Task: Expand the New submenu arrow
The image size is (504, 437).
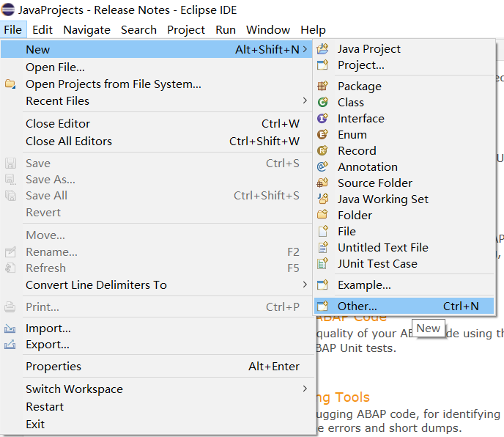Action: [x=305, y=49]
